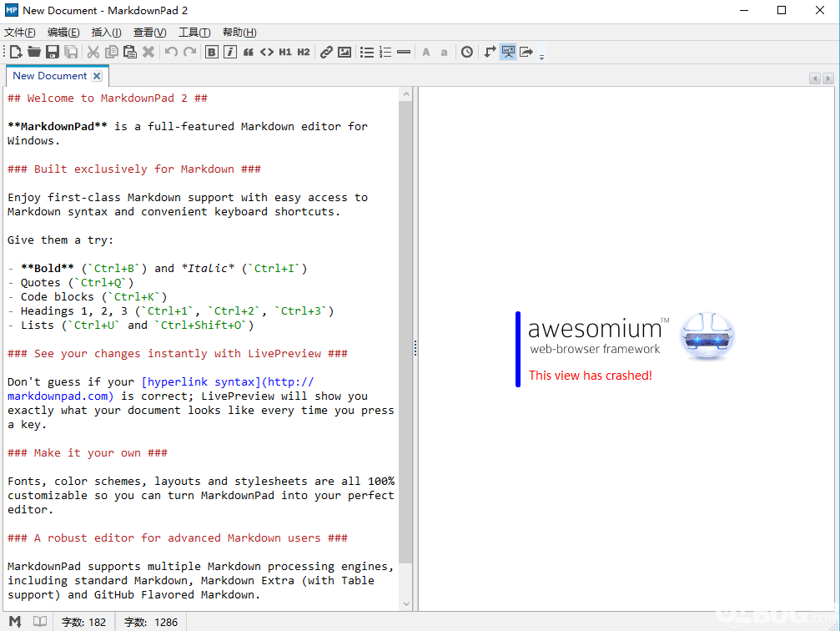The width and height of the screenshot is (840, 631).
Task: Close the New Document tab
Action: click(x=97, y=76)
